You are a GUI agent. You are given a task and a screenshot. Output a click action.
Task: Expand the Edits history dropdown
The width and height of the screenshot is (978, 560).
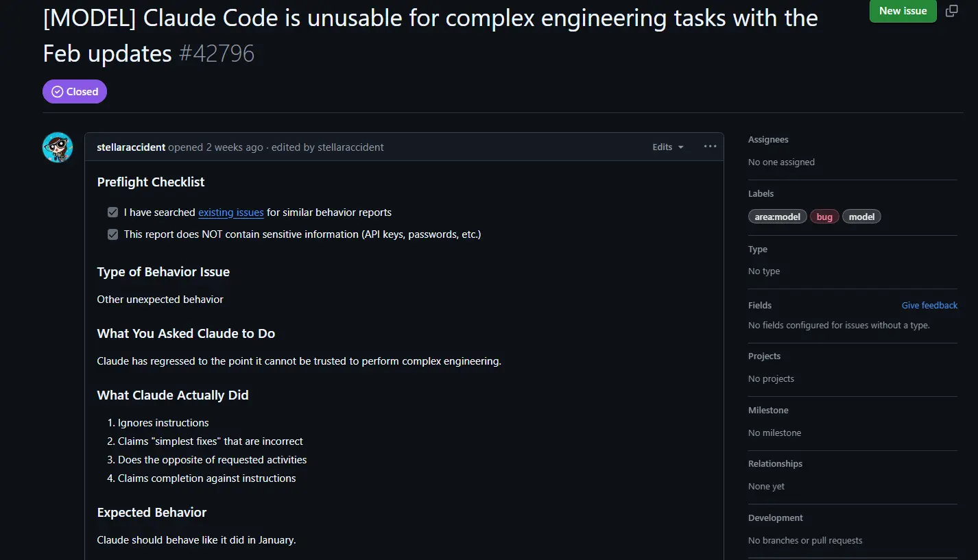click(668, 147)
